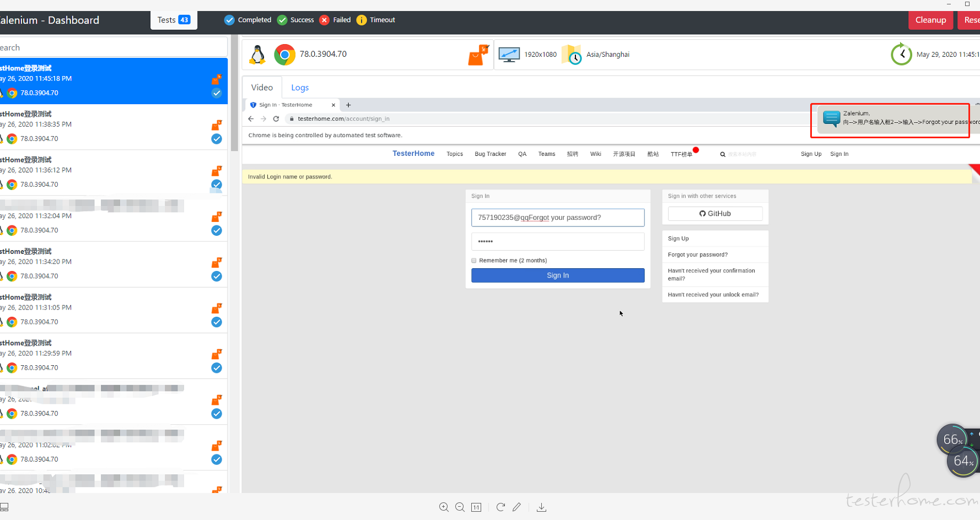Click the Linux penguin platform icon in header
980x520 pixels.
[x=257, y=55]
